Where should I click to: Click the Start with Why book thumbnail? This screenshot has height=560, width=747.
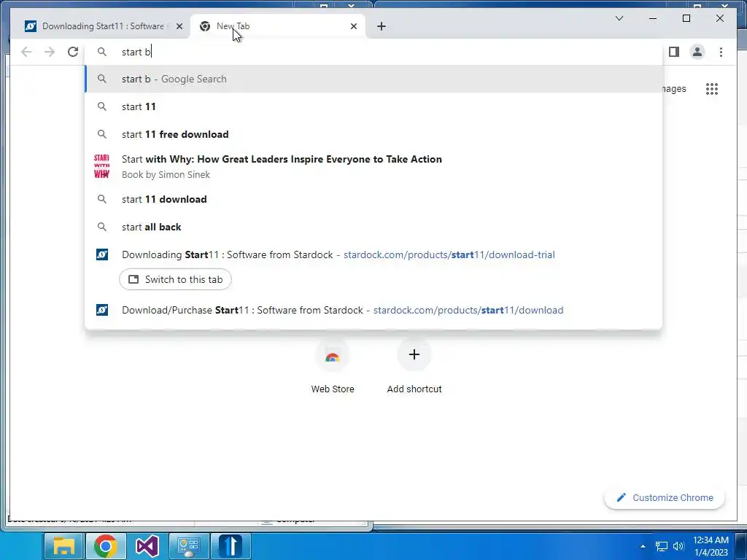pyautogui.click(x=101, y=167)
